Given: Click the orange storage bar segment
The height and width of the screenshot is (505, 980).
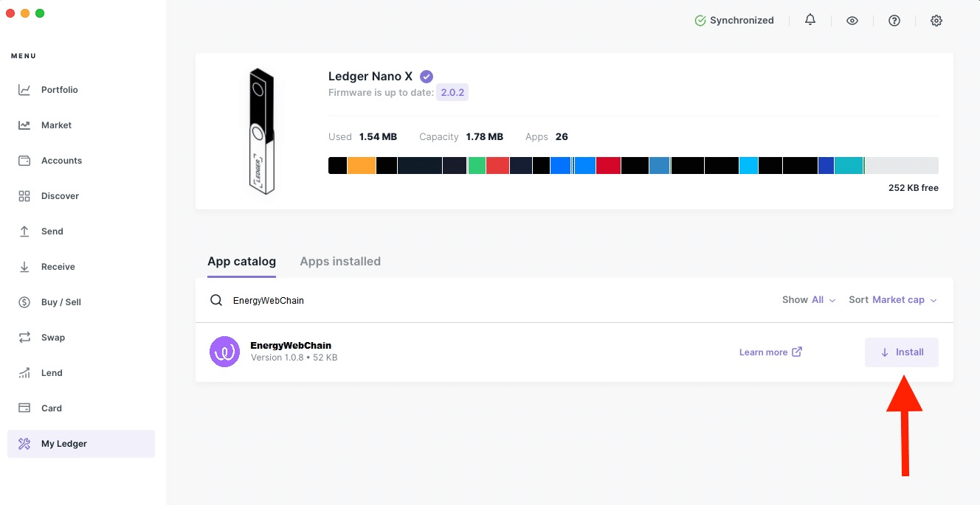Looking at the screenshot, I should pos(362,166).
